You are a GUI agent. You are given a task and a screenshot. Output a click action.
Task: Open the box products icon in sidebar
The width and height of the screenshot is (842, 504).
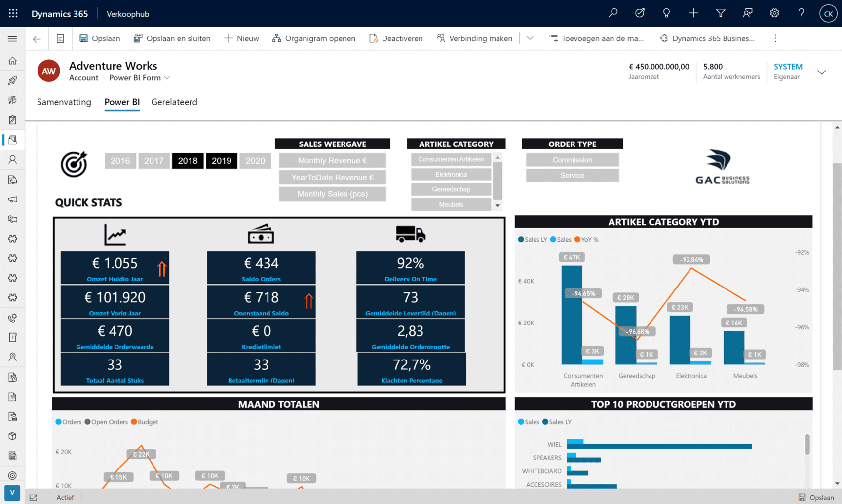pyautogui.click(x=12, y=436)
